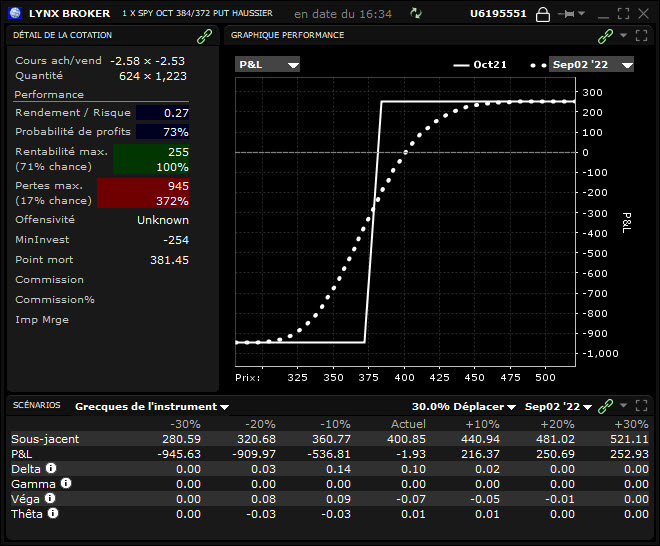
Task: Open Scénarios Sep02 '22 date dropdown
Action: tap(558, 407)
